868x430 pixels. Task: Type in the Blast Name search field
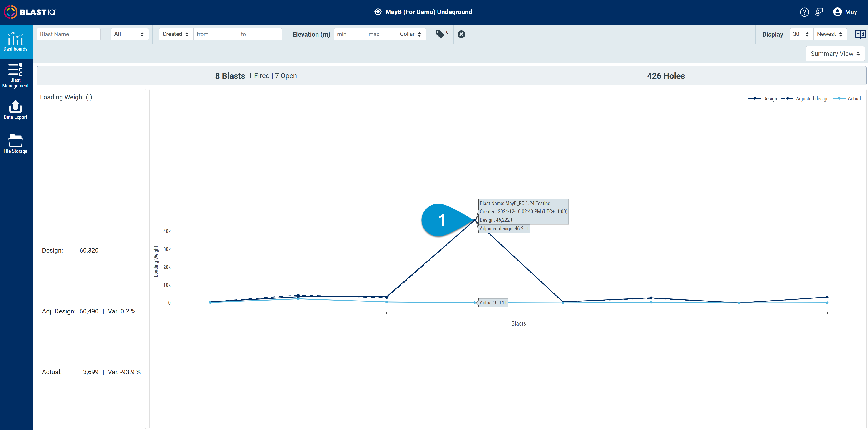[68, 34]
